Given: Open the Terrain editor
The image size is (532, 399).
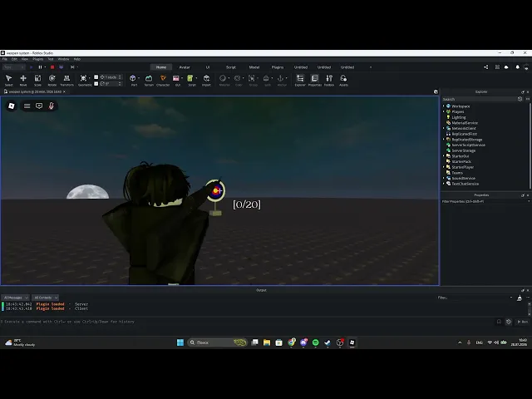Looking at the screenshot, I should pyautogui.click(x=149, y=81).
